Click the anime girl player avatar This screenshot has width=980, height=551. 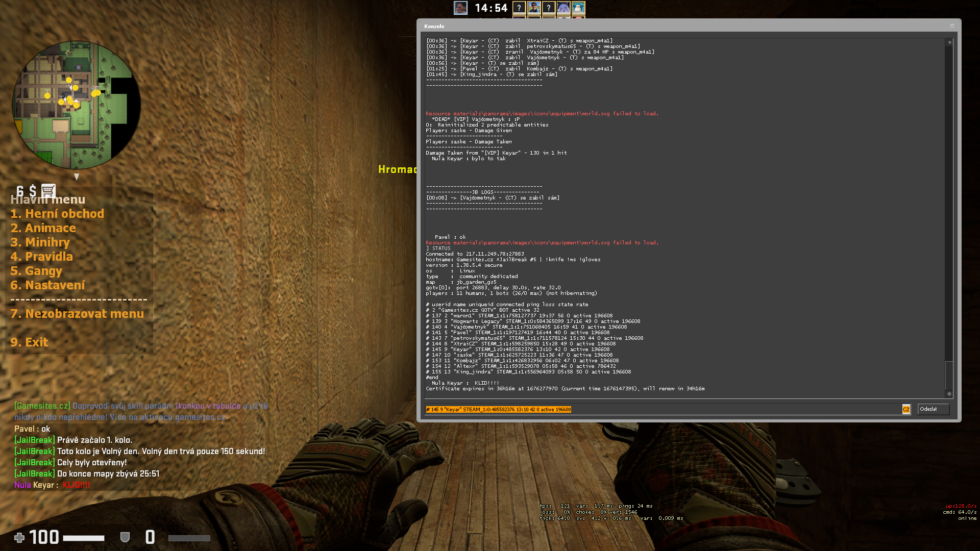(563, 8)
